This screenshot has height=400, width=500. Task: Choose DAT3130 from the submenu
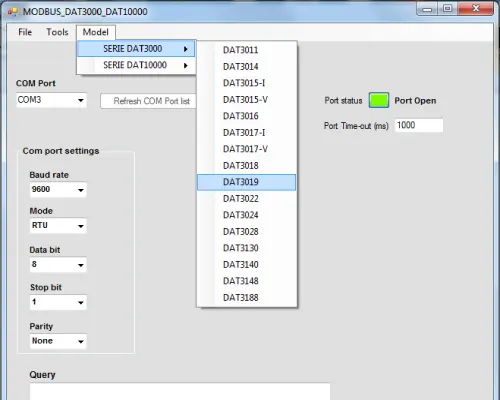(246, 248)
